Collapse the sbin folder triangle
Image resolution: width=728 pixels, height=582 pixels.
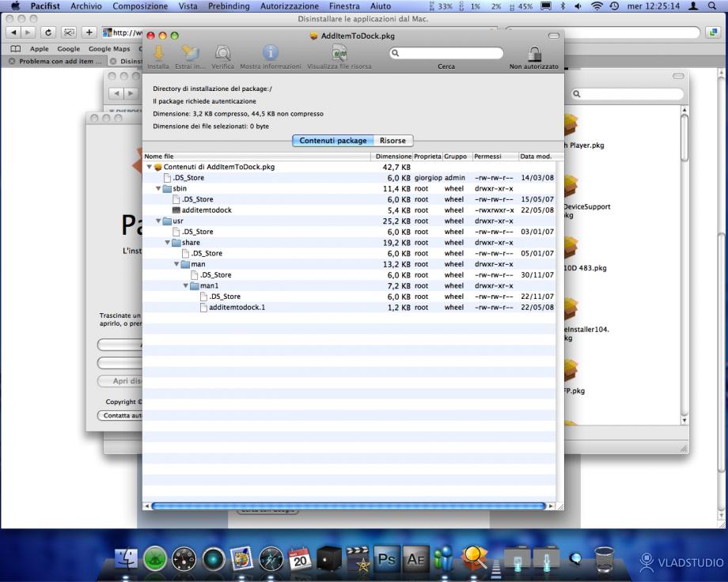(158, 188)
